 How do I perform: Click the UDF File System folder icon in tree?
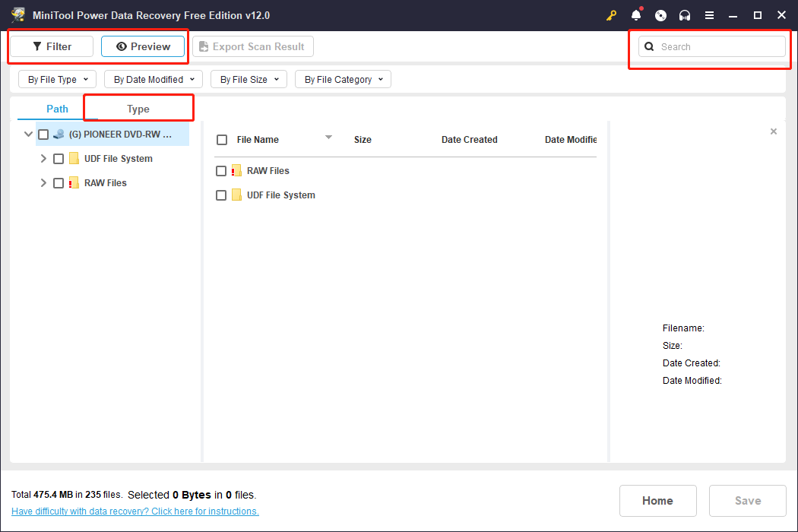pyautogui.click(x=74, y=158)
